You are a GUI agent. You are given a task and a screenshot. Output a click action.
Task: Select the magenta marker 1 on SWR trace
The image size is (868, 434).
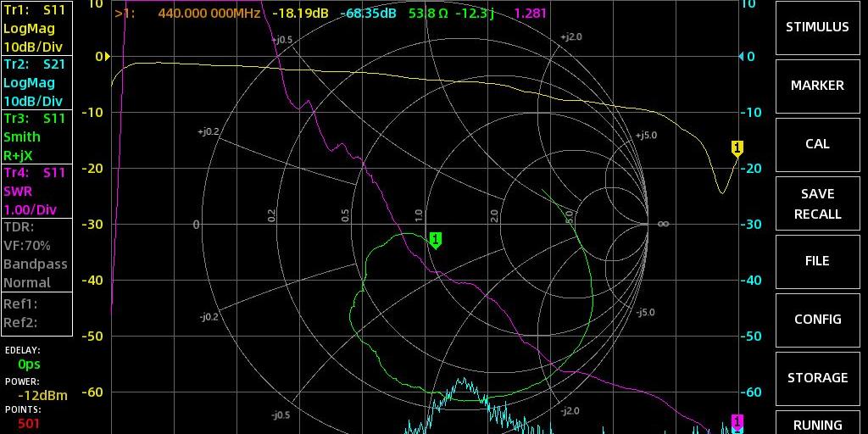[737, 422]
